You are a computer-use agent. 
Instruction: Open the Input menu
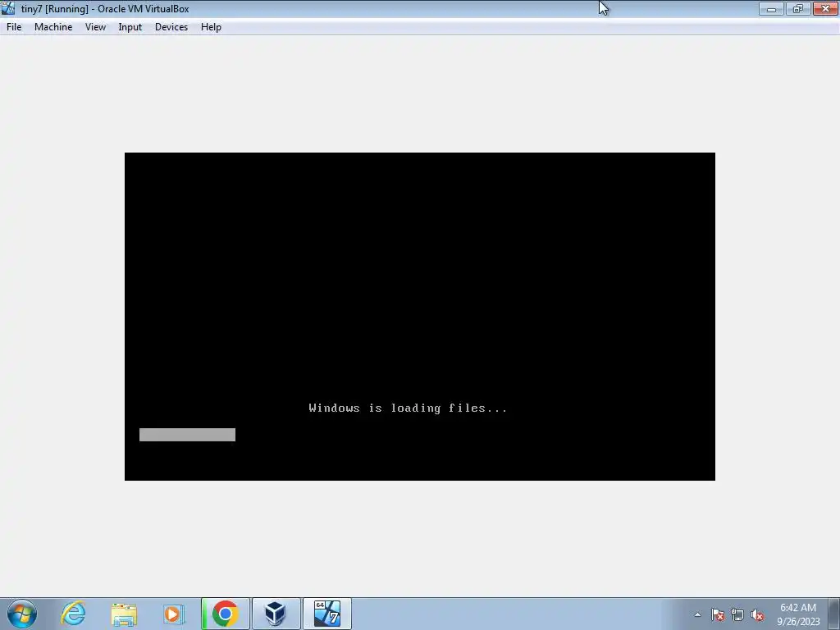click(130, 27)
